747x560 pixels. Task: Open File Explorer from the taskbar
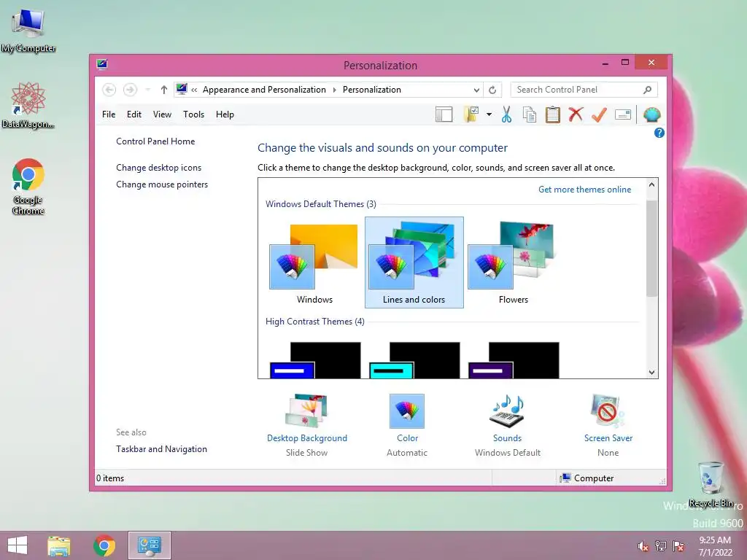coord(58,545)
